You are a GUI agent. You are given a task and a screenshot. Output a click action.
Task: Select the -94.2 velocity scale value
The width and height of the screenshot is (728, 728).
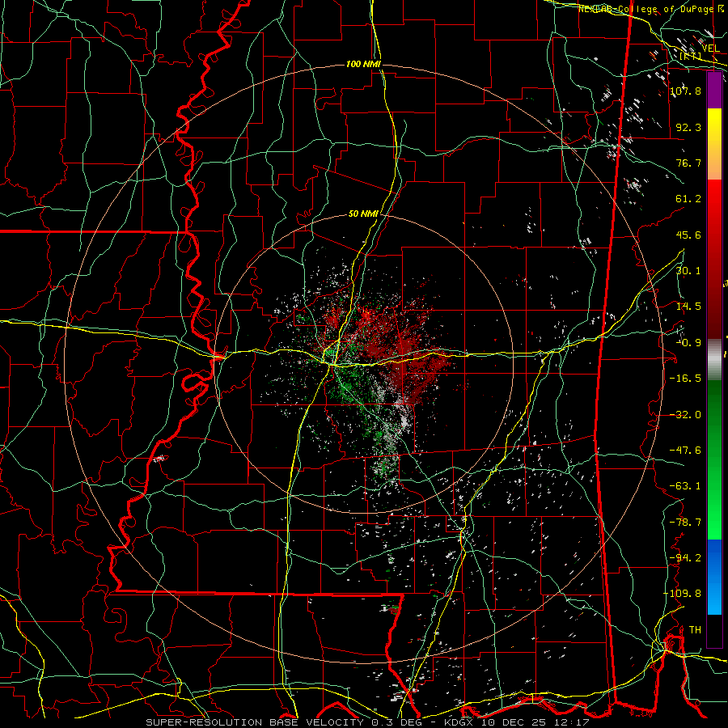(x=685, y=557)
